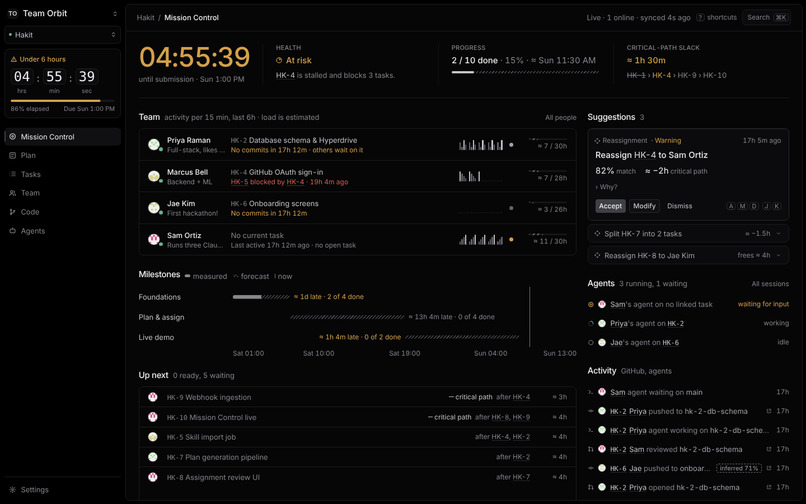Expand the Reassign HK-8 to Jae Kim suggestion
Viewport: 806px width, 504px height.
point(688,255)
